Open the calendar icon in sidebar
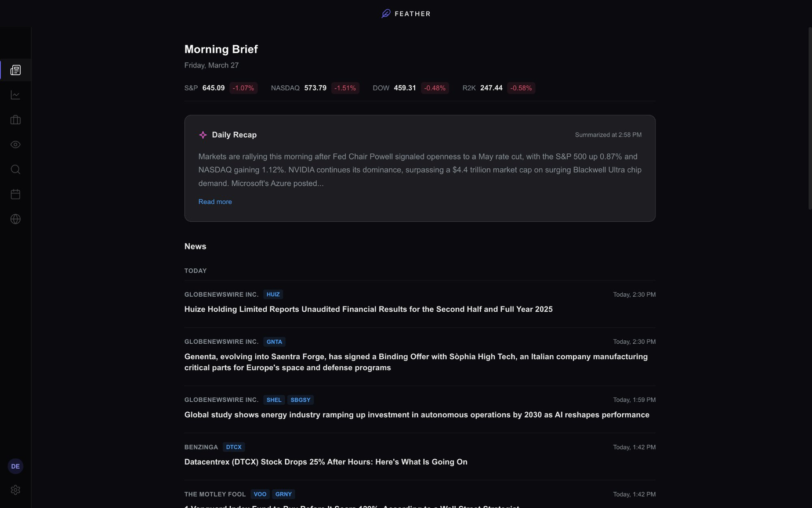Image resolution: width=812 pixels, height=508 pixels. click(15, 194)
